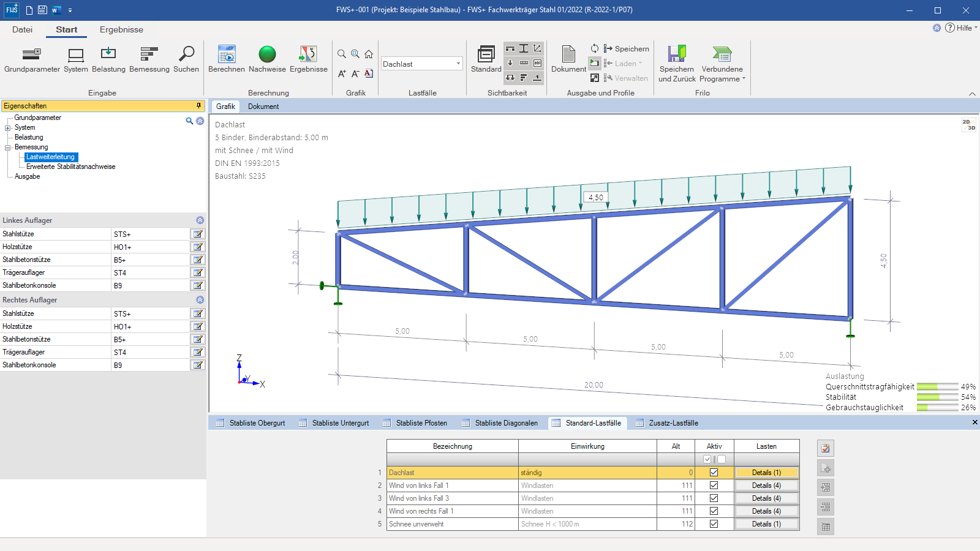Open Zusatz-Lastfälle tab
The height and width of the screenshot is (551, 980).
pyautogui.click(x=667, y=423)
